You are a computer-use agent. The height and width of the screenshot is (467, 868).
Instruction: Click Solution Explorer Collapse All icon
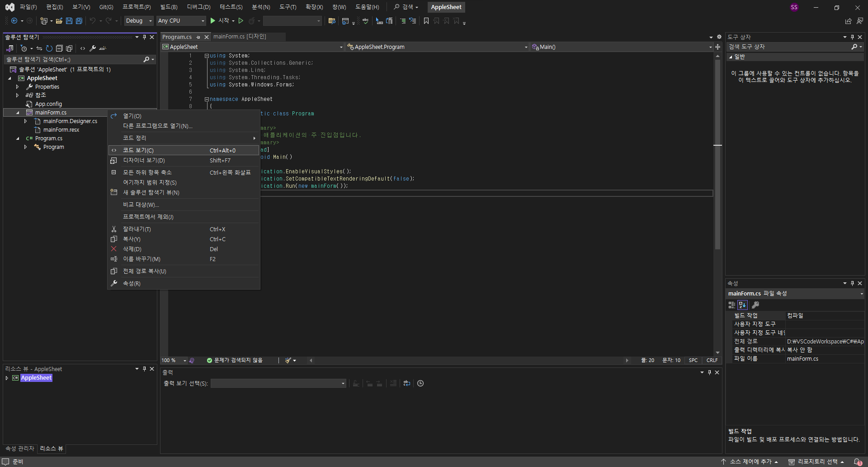pos(59,48)
